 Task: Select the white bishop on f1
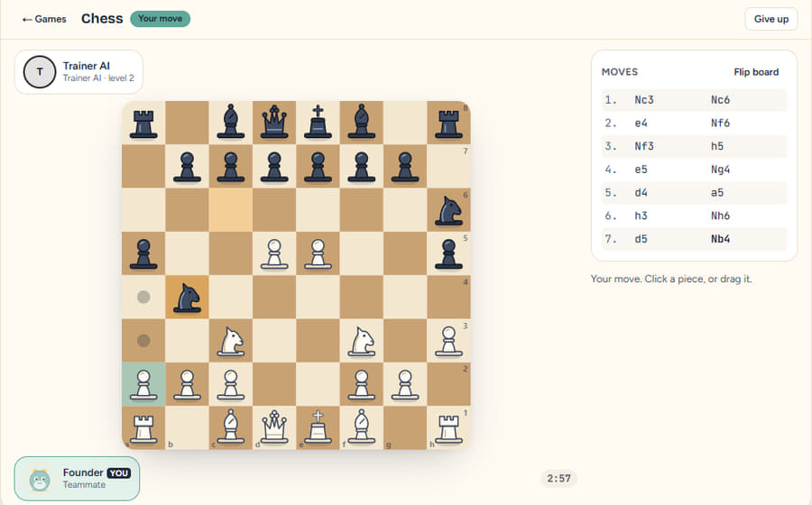362,428
